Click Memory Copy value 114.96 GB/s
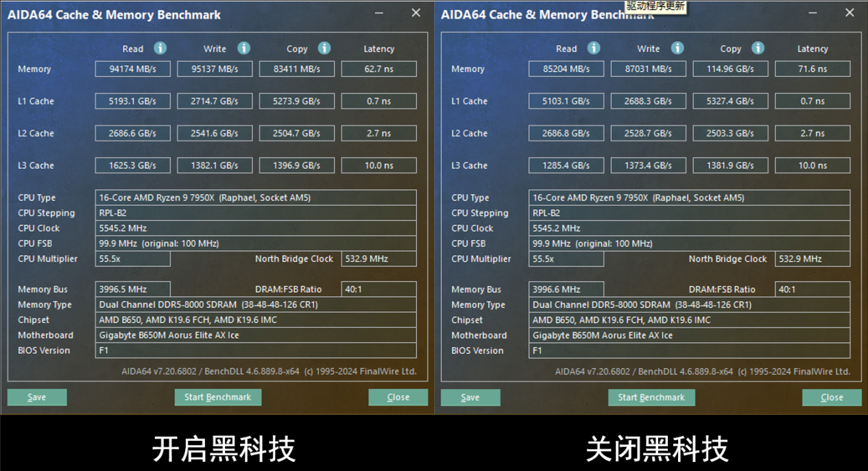The image size is (868, 471). click(730, 69)
